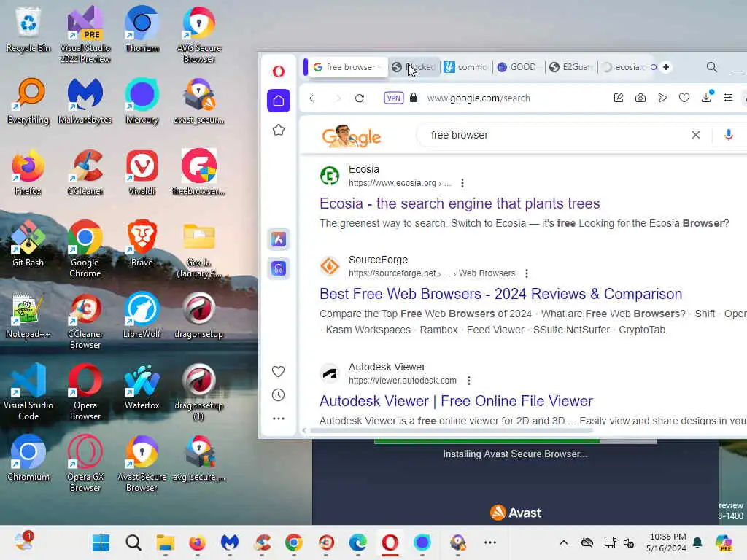The image size is (747, 560).
Task: Switch to the GOOD tab
Action: (517, 67)
